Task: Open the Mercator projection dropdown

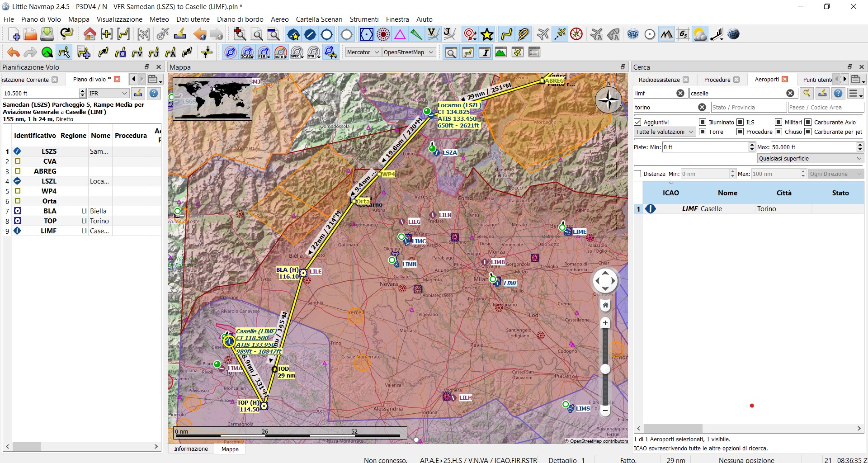Action: pyautogui.click(x=363, y=52)
